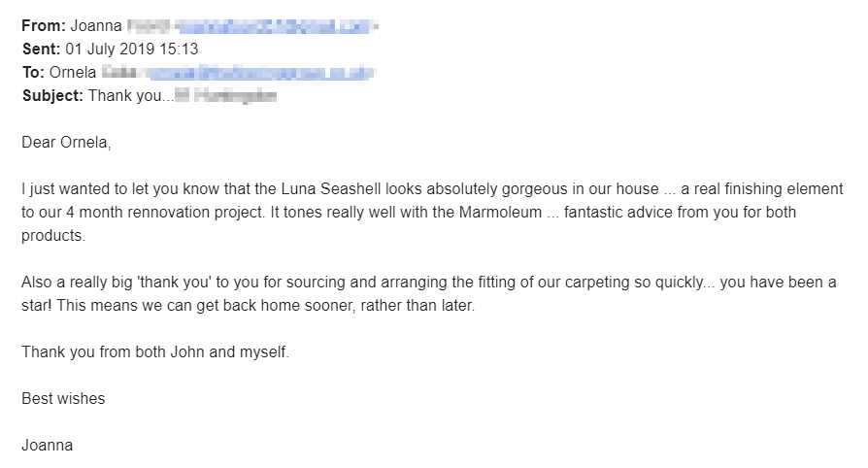Click the line mentioning John and myself
This screenshot has height=468, width=868.
155,351
